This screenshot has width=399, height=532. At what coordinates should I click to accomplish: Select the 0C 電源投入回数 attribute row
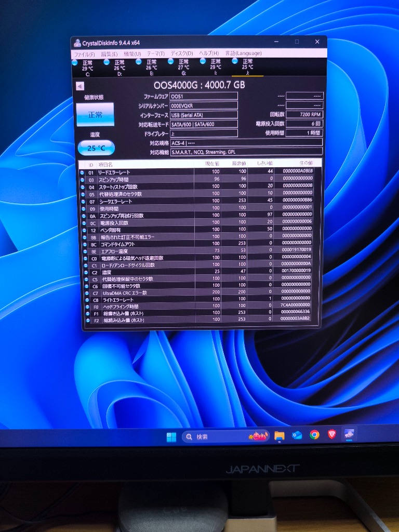click(197, 222)
